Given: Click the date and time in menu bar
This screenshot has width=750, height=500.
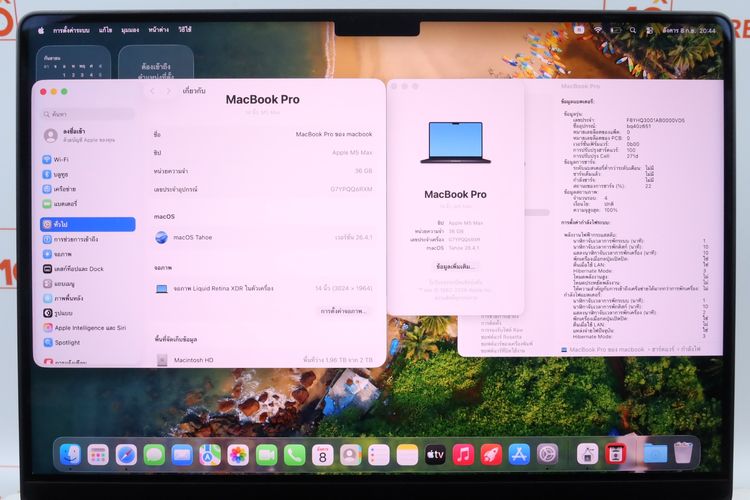Looking at the screenshot, I should coord(689,30).
